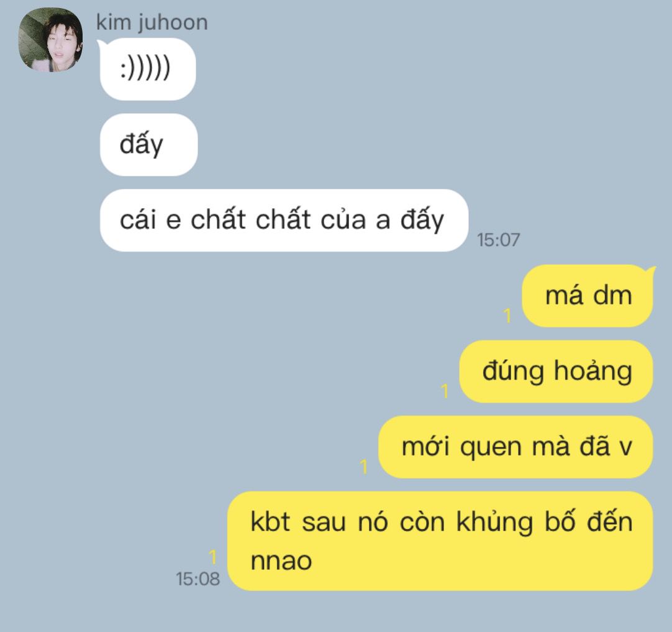Click the sender name kim juhoon
This screenshot has height=632, width=672.
152,22
